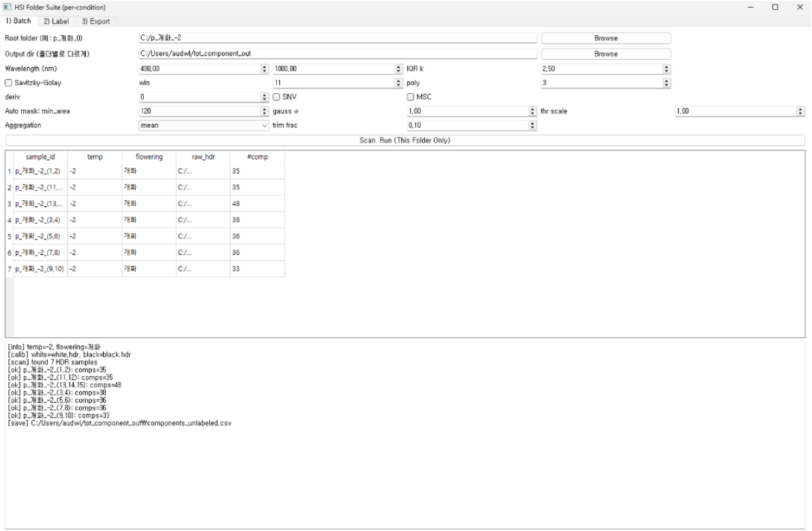The height and width of the screenshot is (531, 812).
Task: Click the raw_hdr column header
Action: coord(203,157)
